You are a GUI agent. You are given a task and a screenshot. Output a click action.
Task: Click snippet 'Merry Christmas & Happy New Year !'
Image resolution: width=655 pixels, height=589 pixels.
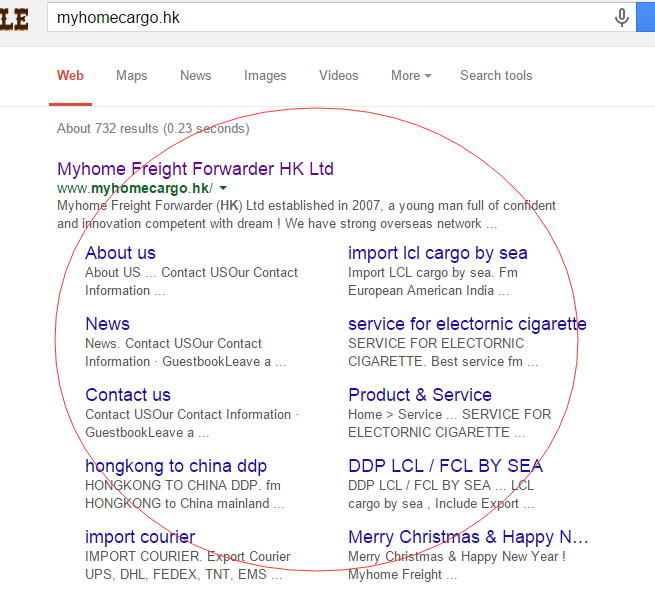[x=457, y=556]
